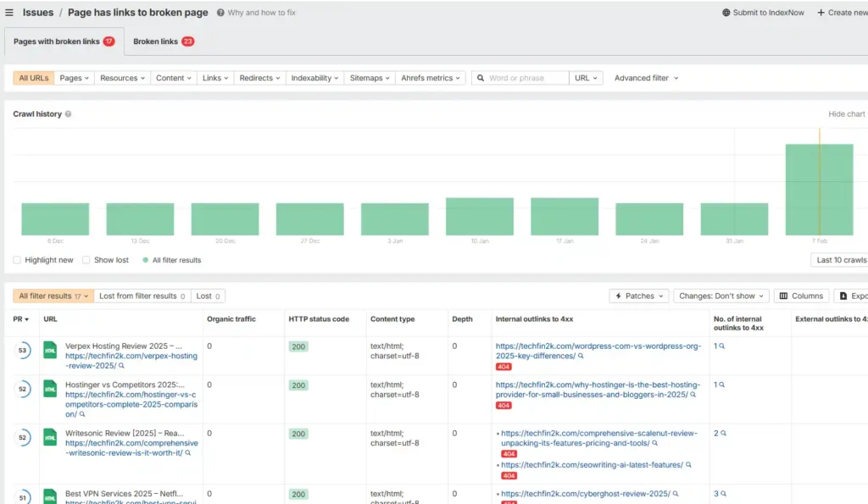Open the wordpress-com-vs-wordpress-org broken outlink
The image size is (868, 504).
[598, 351]
